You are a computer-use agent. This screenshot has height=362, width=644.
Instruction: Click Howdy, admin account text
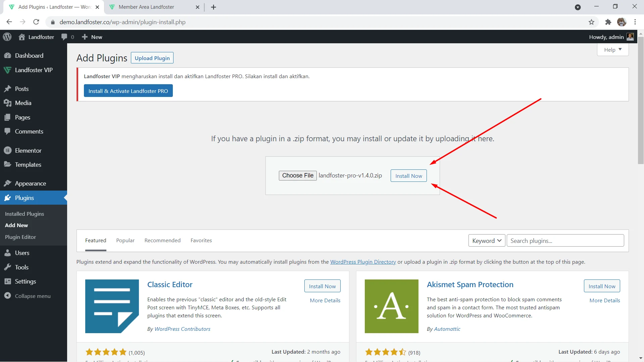pyautogui.click(x=606, y=37)
